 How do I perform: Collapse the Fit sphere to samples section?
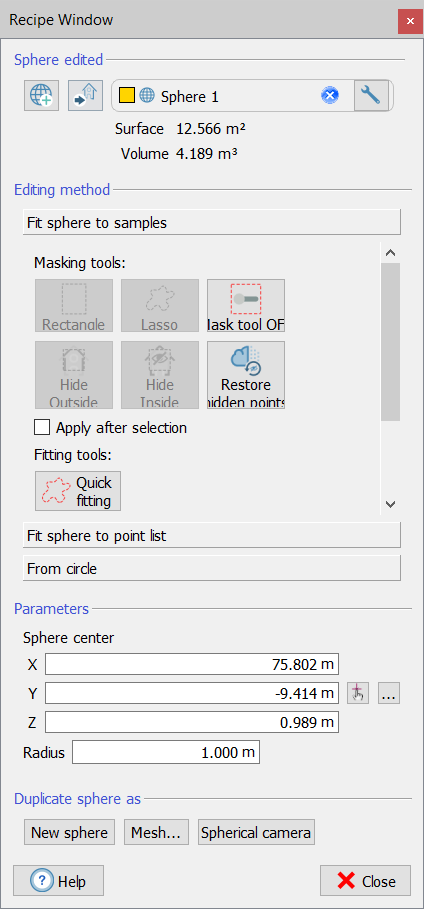(x=212, y=222)
